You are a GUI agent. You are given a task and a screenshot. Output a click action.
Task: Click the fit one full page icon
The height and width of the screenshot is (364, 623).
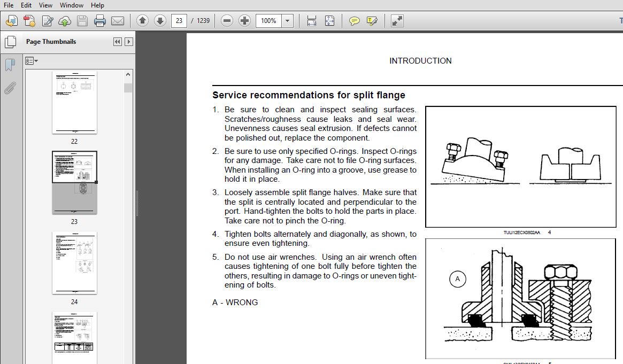click(x=329, y=21)
